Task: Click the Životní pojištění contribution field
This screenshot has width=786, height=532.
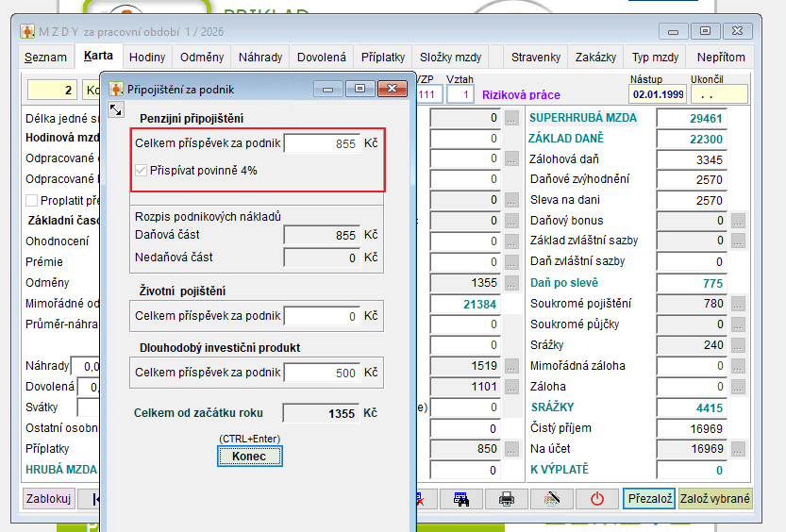Action: tap(321, 317)
